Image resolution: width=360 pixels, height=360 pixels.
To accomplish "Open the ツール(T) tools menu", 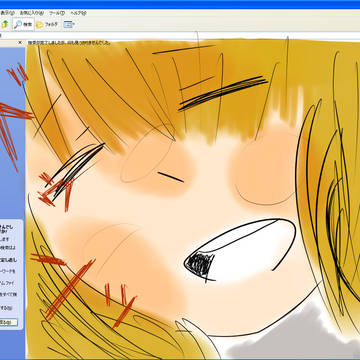I will click(x=57, y=13).
